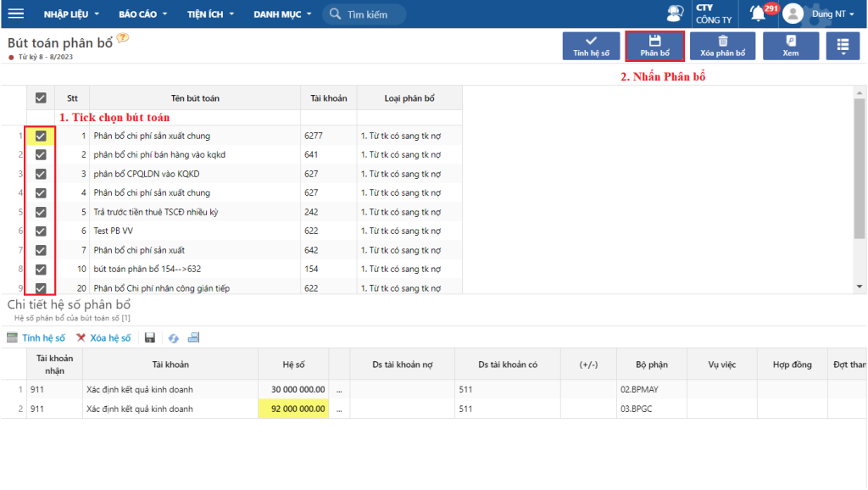868x490 pixels.
Task: Uncheck phân bổ CPQLDN vào KQKD checkbox
Action: (41, 174)
